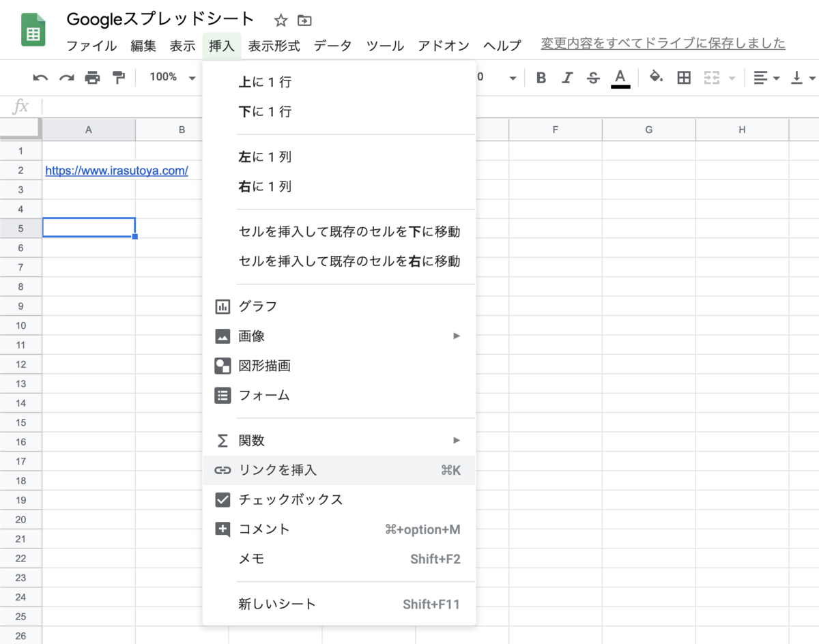The width and height of the screenshot is (819, 644).
Task: Select column H header
Action: pyautogui.click(x=743, y=130)
